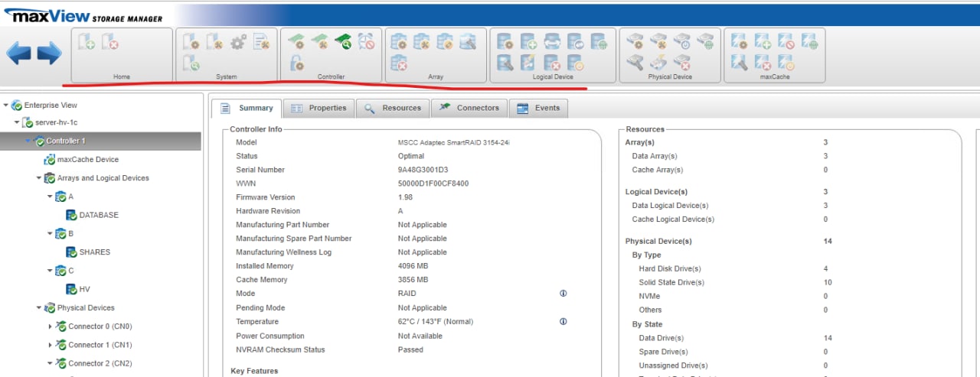Click the WWN value 50000D1F00CF8400
Image resolution: width=980 pixels, height=377 pixels.
pos(433,184)
